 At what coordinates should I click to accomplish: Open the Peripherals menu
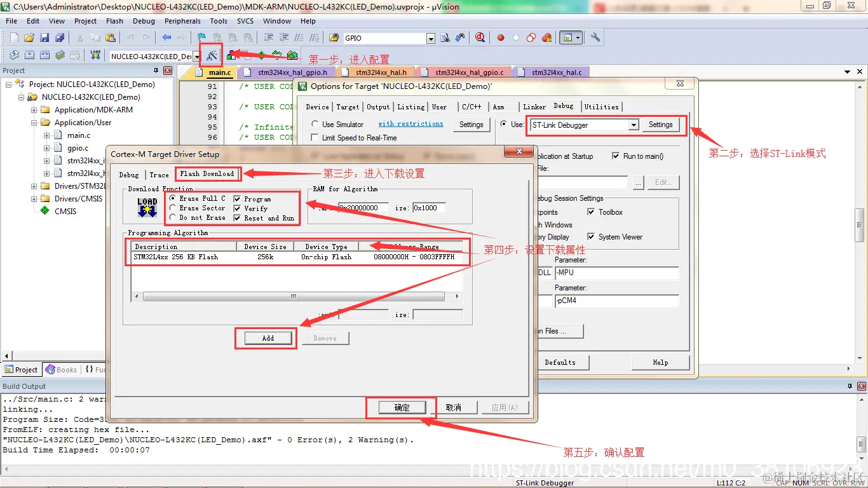(x=183, y=21)
